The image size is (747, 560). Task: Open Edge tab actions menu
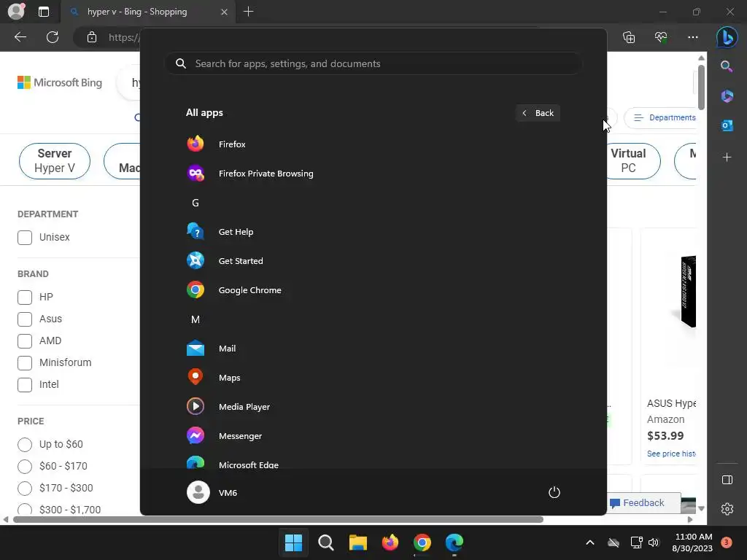coord(44,12)
